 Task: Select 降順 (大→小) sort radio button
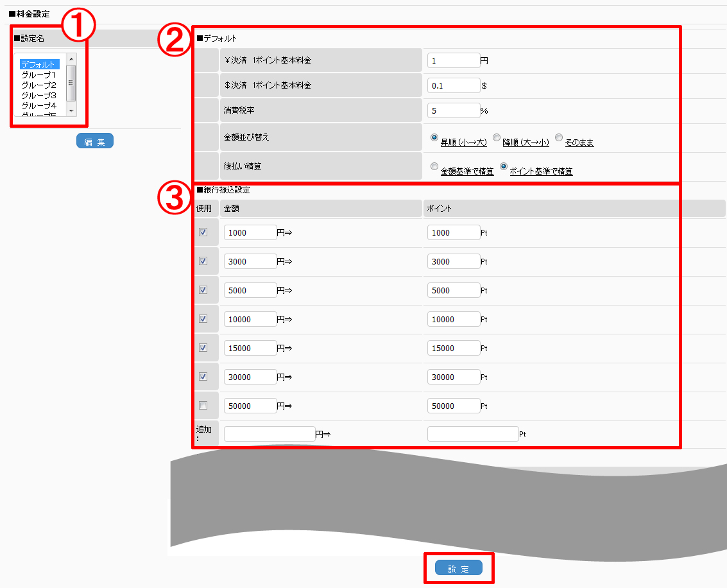point(497,137)
